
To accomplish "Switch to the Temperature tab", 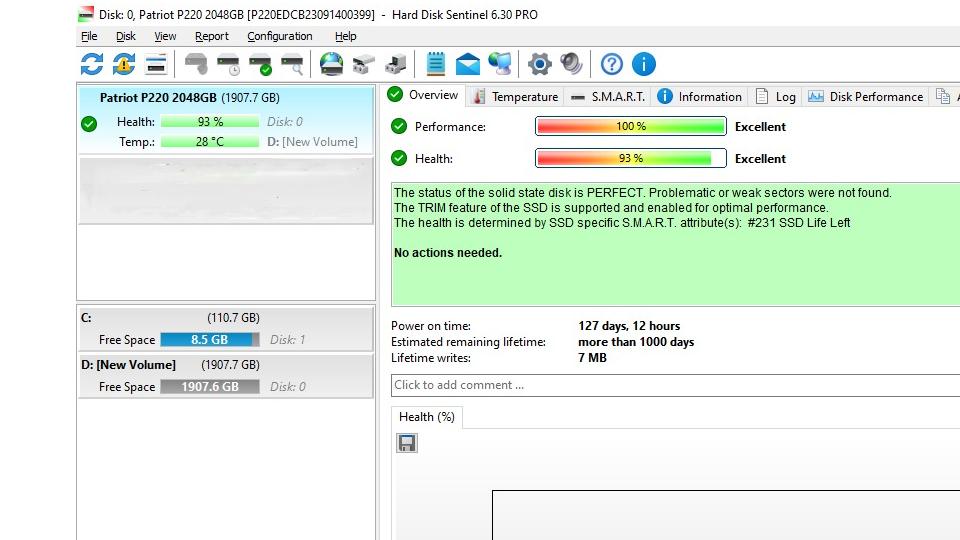I will 516,97.
